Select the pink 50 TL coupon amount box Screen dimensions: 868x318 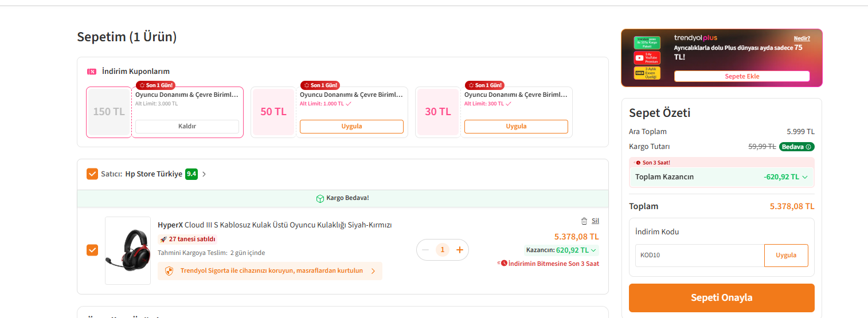pyautogui.click(x=273, y=112)
